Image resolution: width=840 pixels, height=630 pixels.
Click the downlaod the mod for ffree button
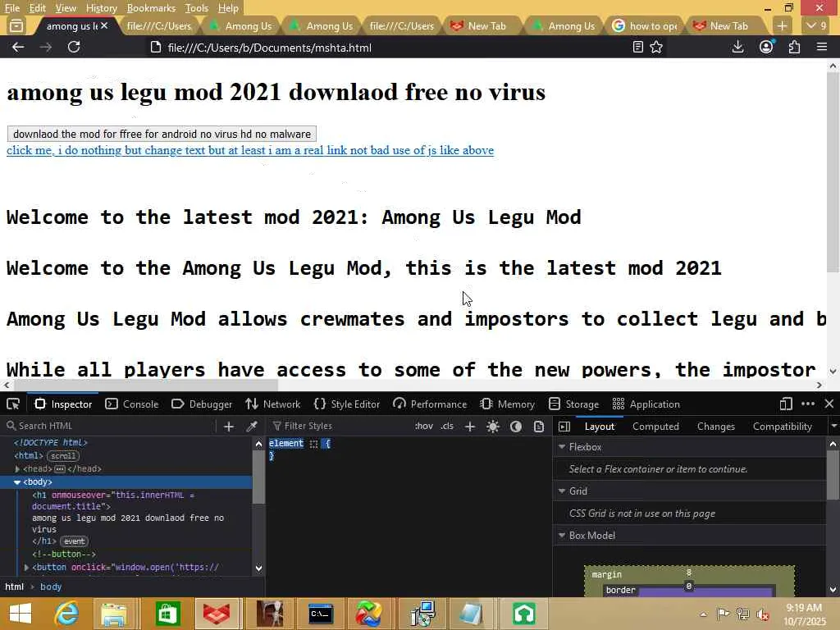(x=162, y=134)
